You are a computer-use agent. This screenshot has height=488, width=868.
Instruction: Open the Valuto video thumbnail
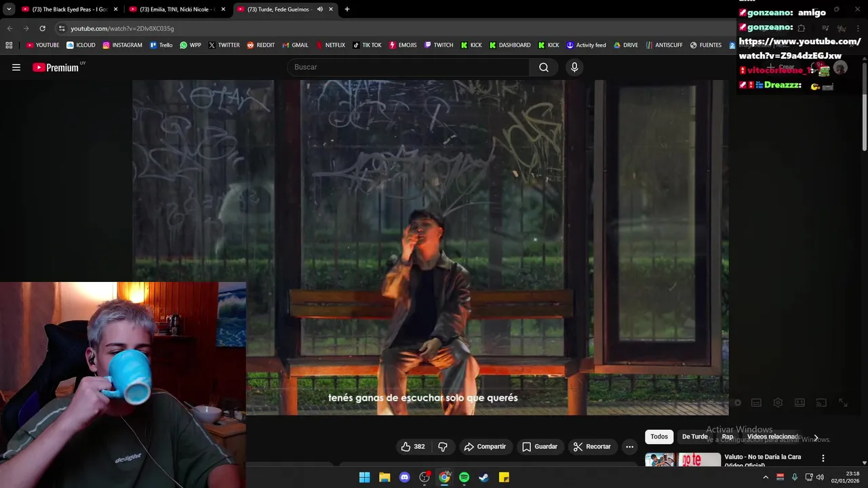[x=683, y=460]
